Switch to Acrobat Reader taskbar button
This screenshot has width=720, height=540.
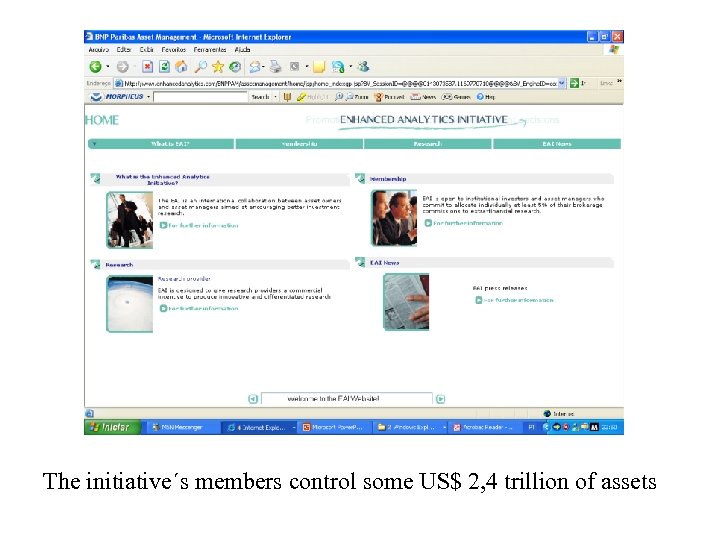click(484, 427)
